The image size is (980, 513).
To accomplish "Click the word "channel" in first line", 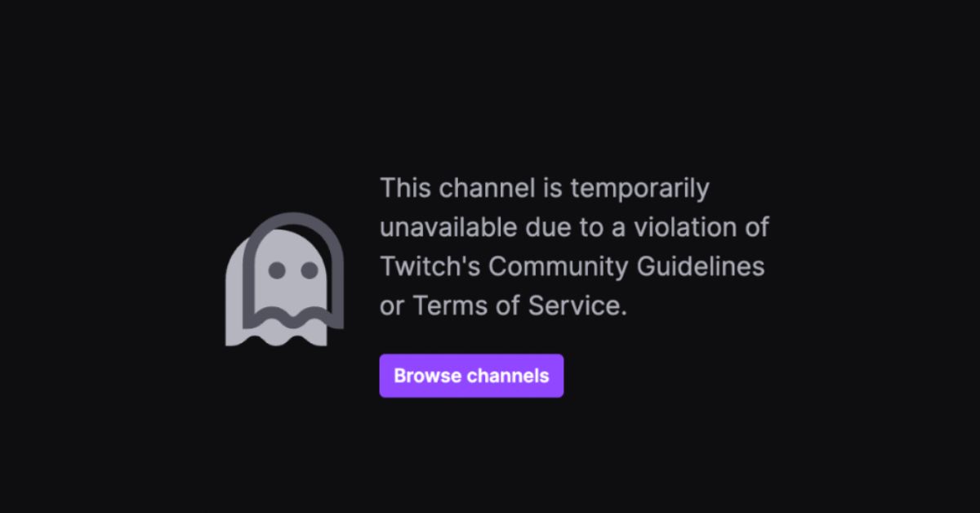I will pyautogui.click(x=488, y=188).
